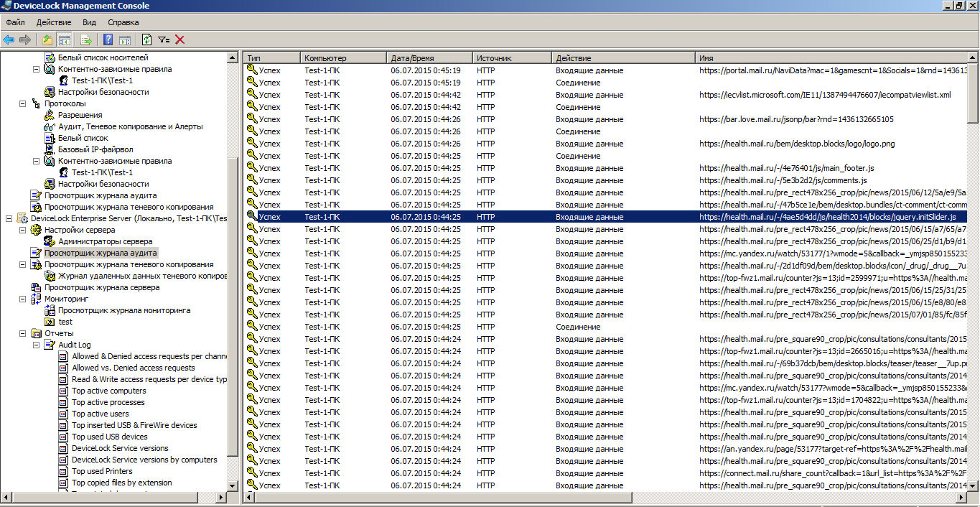
Task: Click the icon next to the test monitoring task
Action: (50, 322)
